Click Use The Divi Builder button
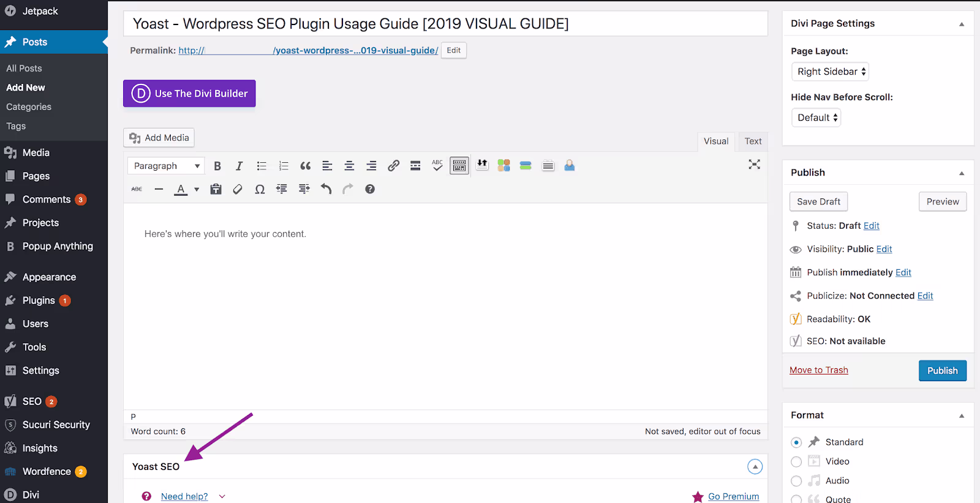980x503 pixels. point(189,94)
